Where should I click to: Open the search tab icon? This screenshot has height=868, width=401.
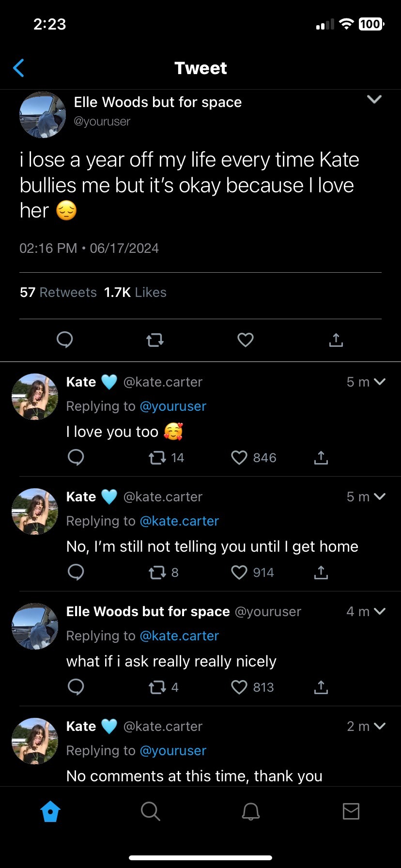pyautogui.click(x=150, y=811)
